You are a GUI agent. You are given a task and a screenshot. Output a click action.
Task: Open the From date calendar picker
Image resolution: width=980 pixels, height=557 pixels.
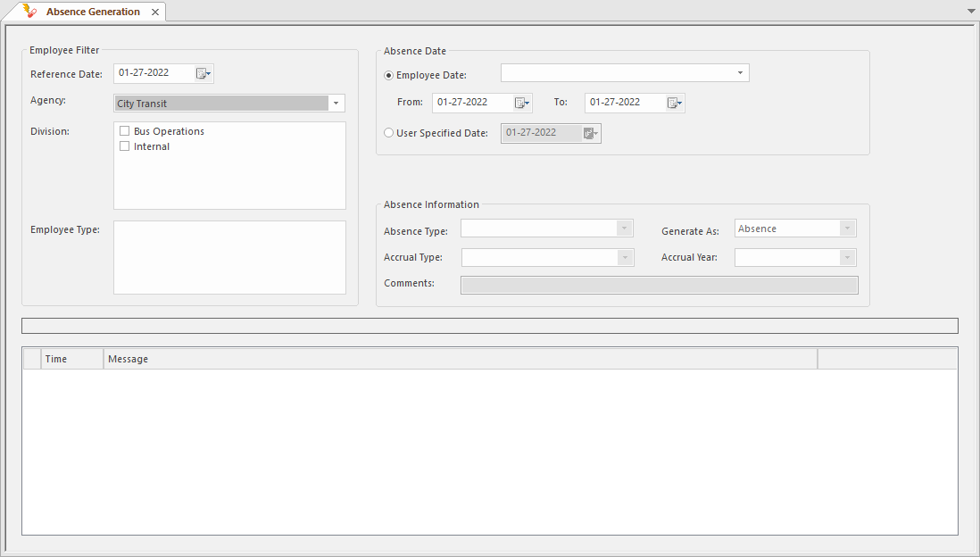pos(522,103)
